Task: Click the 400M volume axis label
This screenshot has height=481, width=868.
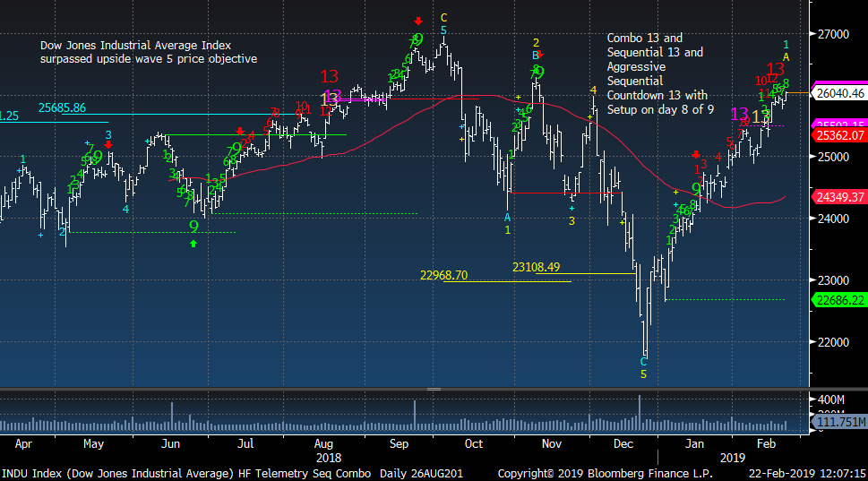Action: [x=831, y=399]
